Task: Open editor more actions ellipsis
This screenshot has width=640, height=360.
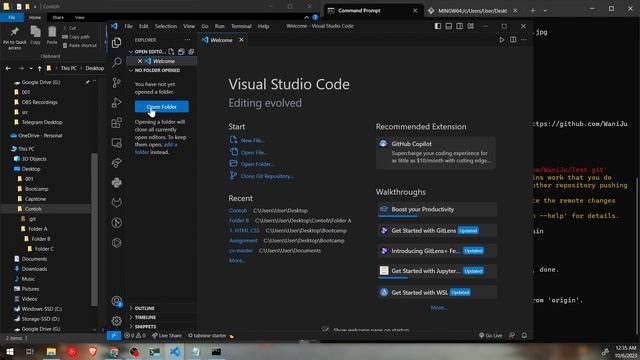Action: click(524, 40)
